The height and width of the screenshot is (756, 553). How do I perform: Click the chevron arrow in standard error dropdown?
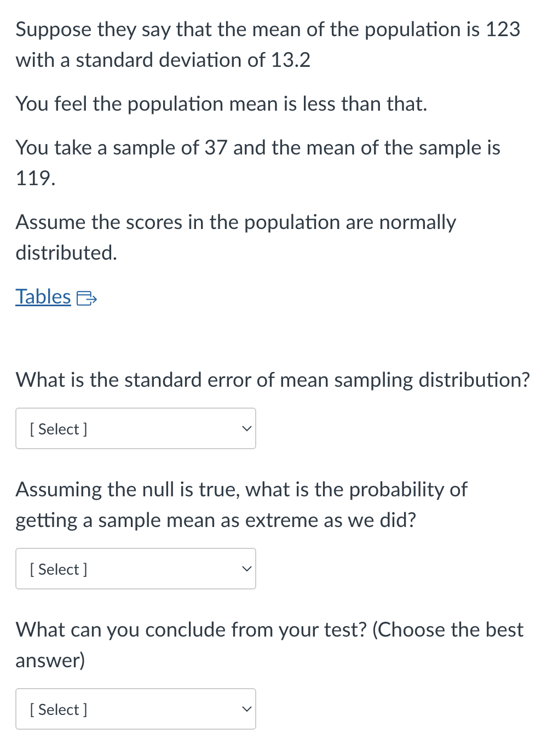247,428
